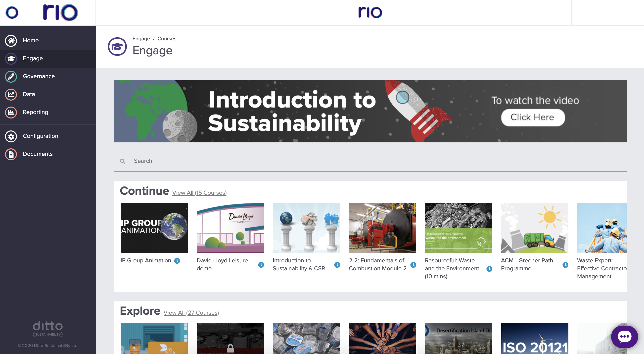
Task: Click Introduction to Sustainability banner video
Action: coord(533,117)
